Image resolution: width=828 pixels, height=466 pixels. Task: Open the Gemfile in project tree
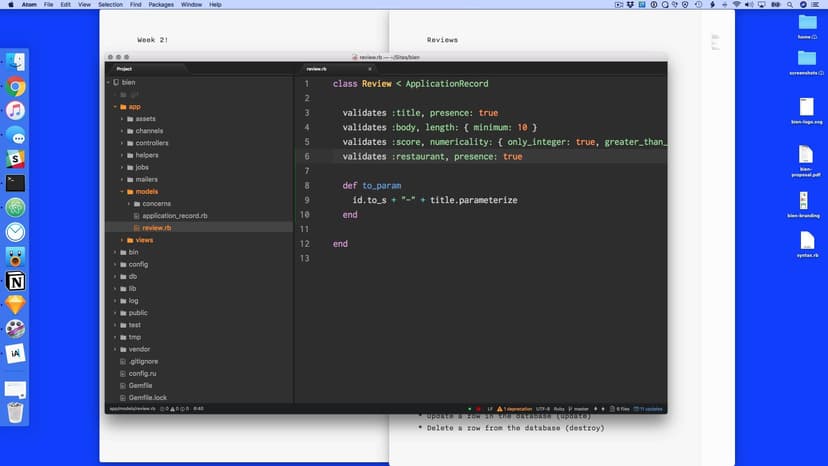140,385
